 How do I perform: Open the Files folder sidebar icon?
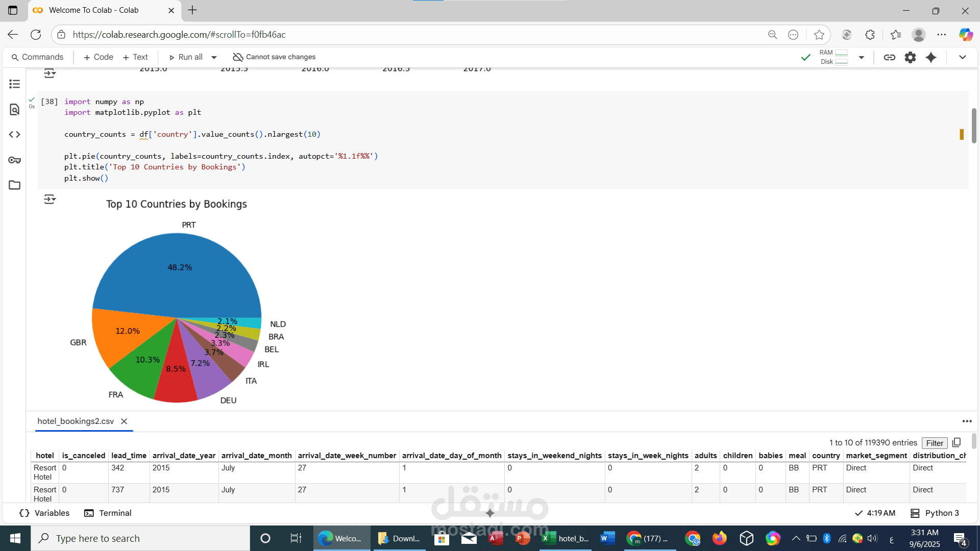[14, 185]
